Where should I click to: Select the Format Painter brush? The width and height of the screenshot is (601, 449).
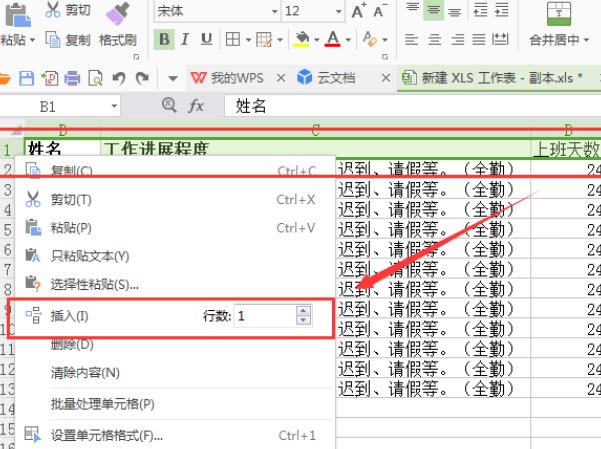coord(118,13)
